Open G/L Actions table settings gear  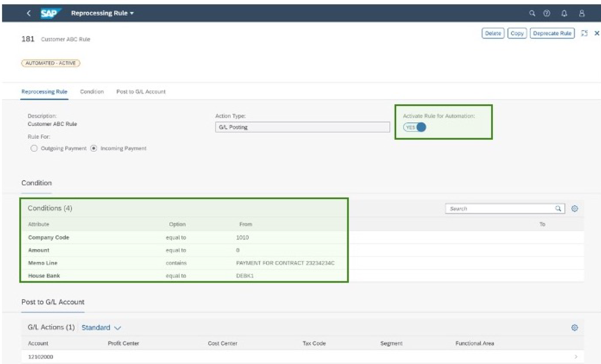[575, 327]
